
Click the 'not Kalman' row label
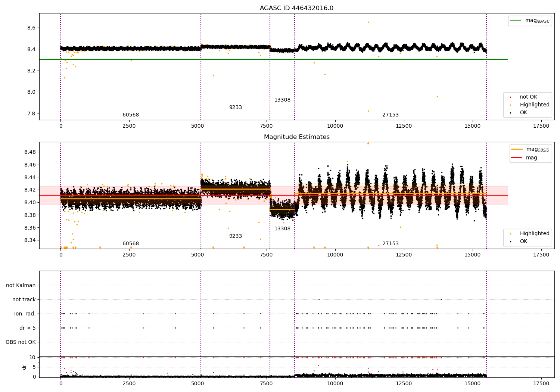[21, 285]
